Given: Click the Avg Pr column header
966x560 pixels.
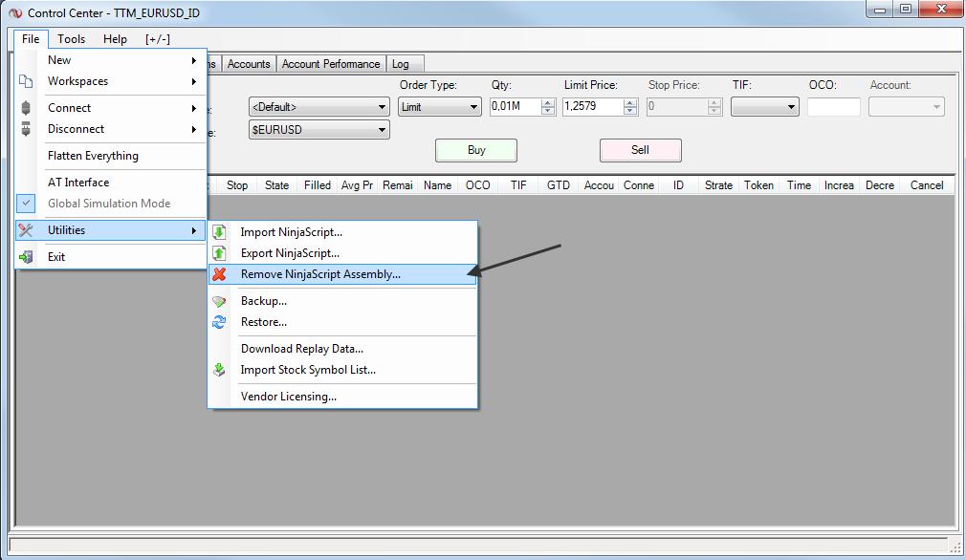Looking at the screenshot, I should tap(358, 185).
